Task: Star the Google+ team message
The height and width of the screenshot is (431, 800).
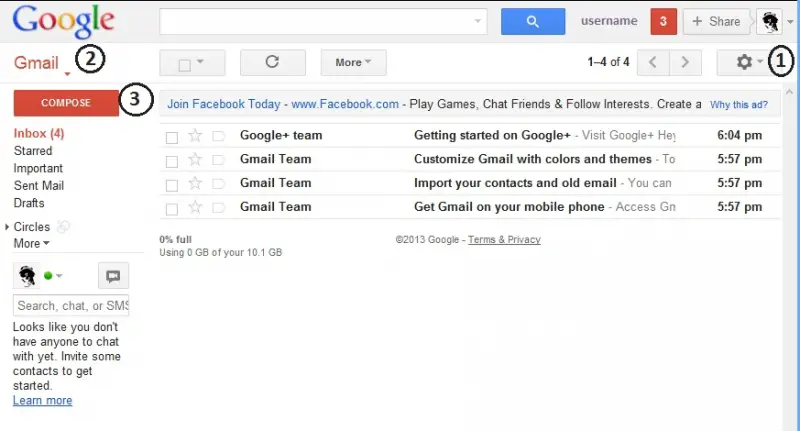Action: 195,136
